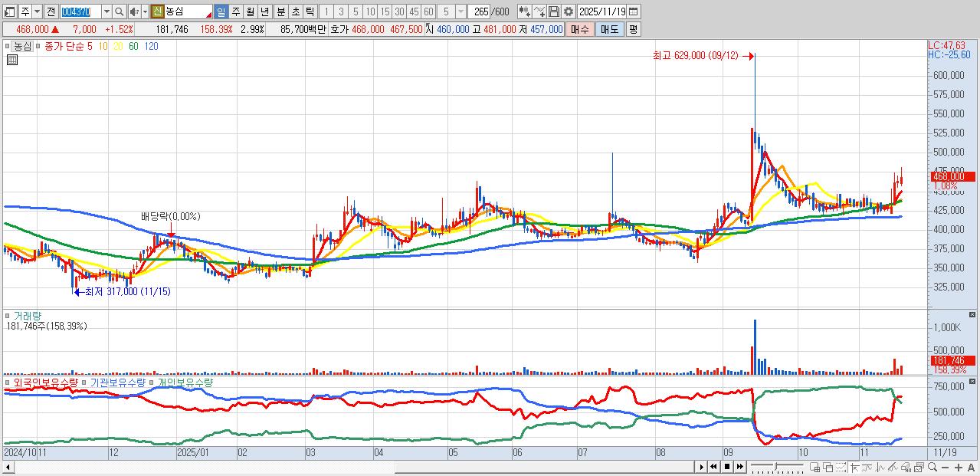Click the 농심 stock name box

188,11
